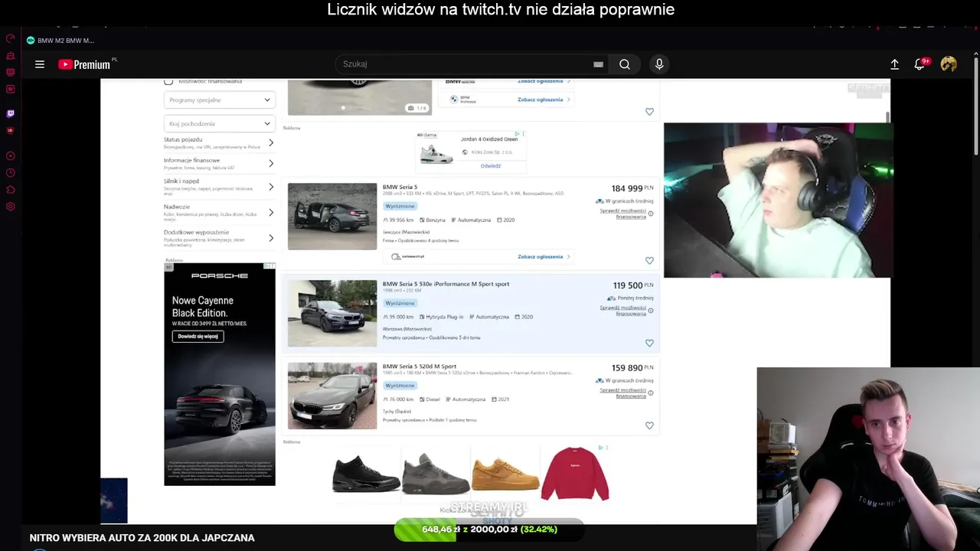
Task: Click the topmost speedometer icon in sidebar
Action: (10, 38)
